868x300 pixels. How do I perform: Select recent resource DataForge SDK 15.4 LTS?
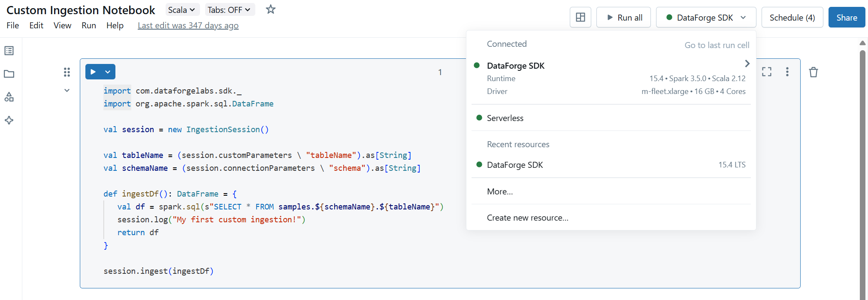[611, 165]
